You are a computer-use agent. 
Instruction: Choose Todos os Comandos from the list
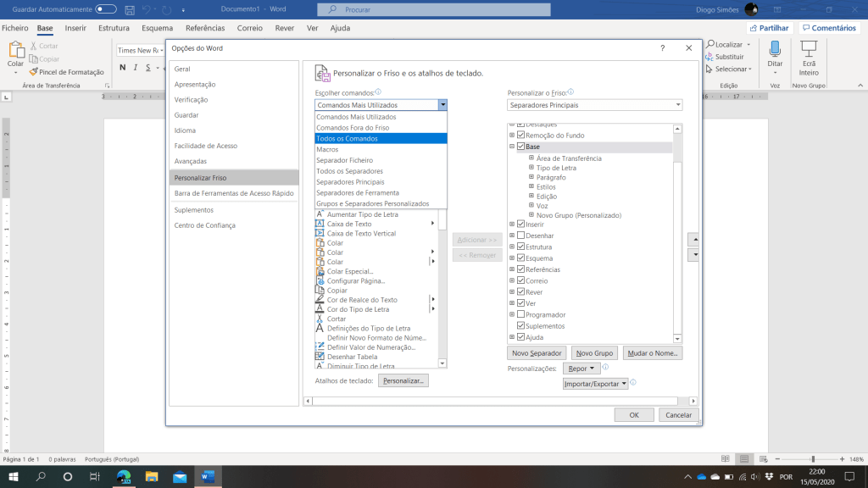(380, 138)
